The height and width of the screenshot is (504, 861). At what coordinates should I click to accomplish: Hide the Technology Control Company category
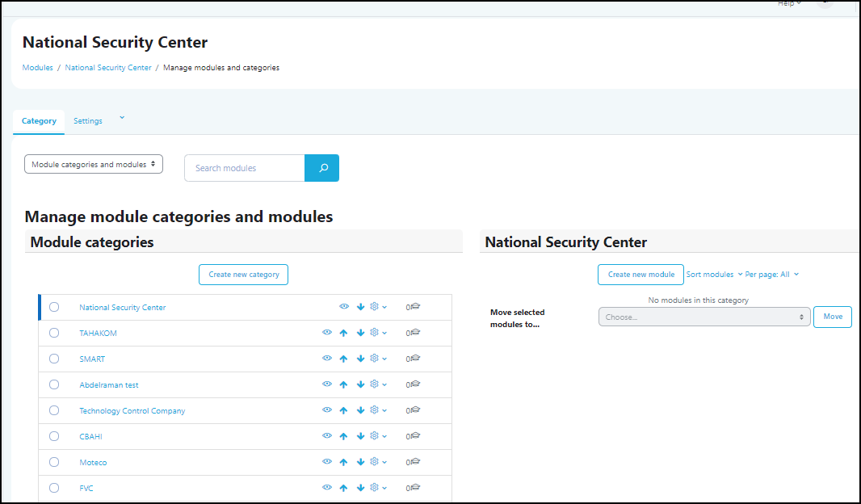(327, 409)
